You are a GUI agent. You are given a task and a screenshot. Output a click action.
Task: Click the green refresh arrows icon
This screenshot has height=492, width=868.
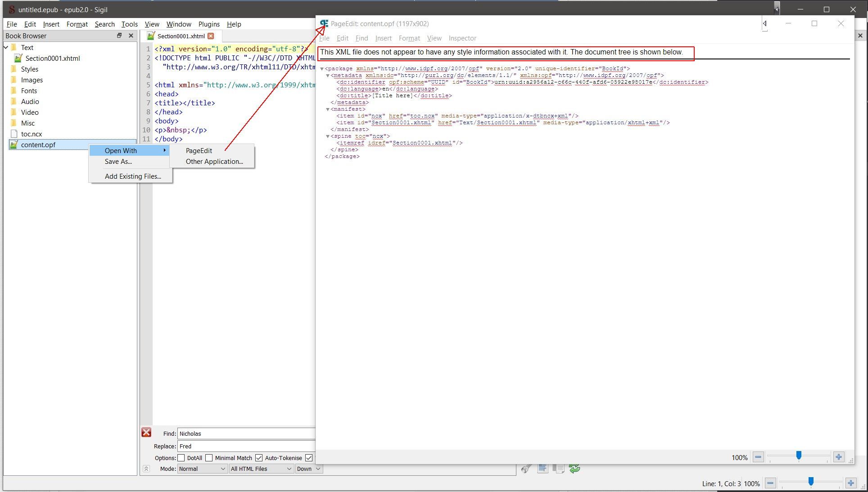coord(574,469)
